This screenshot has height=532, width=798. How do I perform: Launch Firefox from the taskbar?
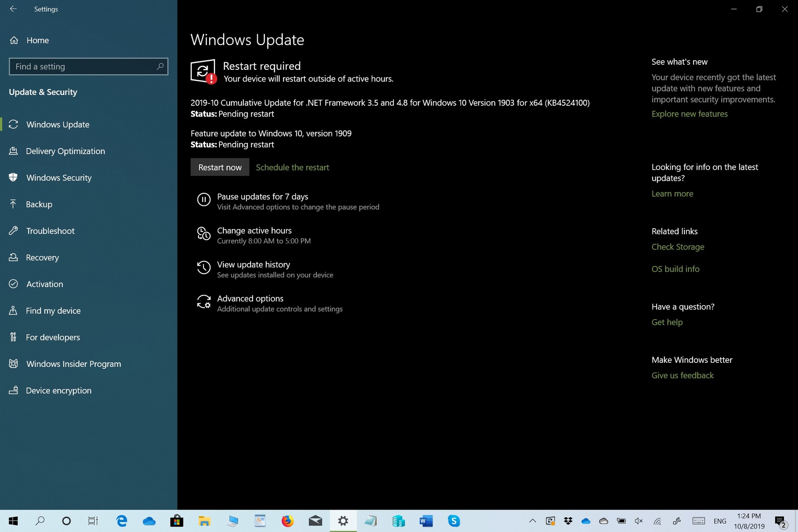click(287, 521)
